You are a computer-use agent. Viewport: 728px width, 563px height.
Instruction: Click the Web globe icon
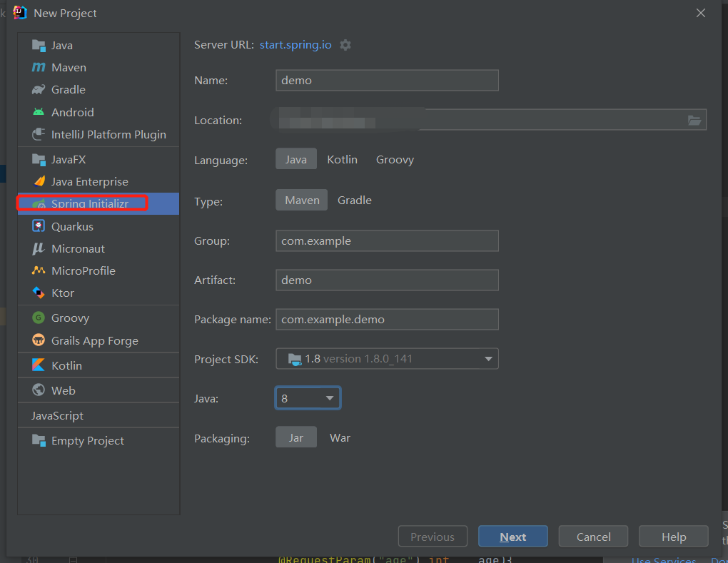(x=39, y=390)
